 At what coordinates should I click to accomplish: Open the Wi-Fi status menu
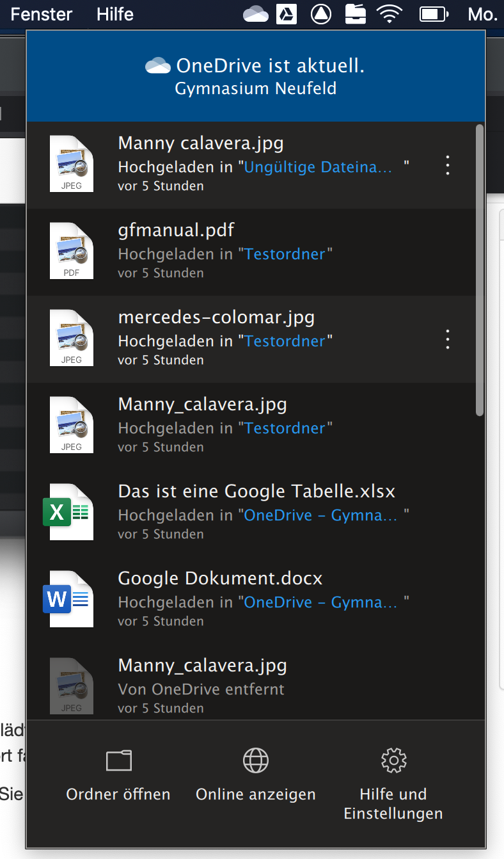[x=389, y=13]
